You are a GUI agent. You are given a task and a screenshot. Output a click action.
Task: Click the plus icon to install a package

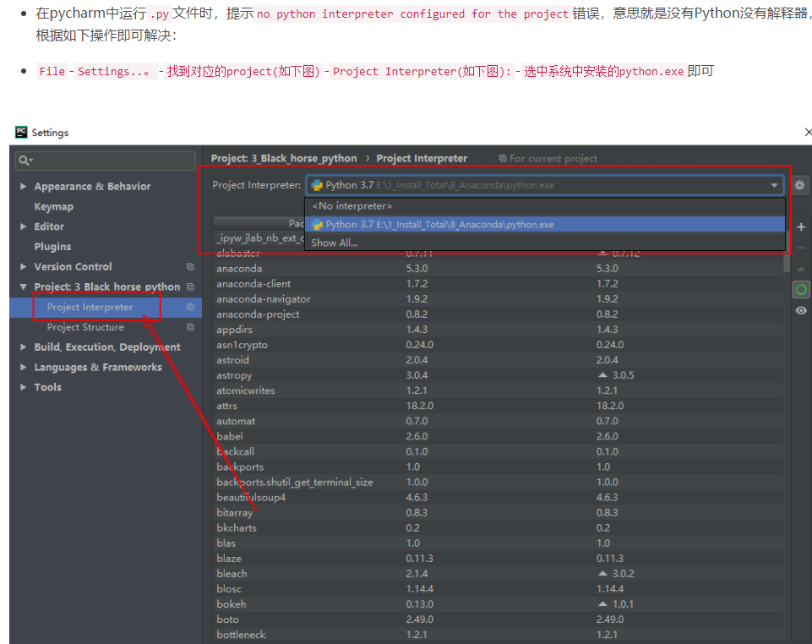pyautogui.click(x=799, y=226)
